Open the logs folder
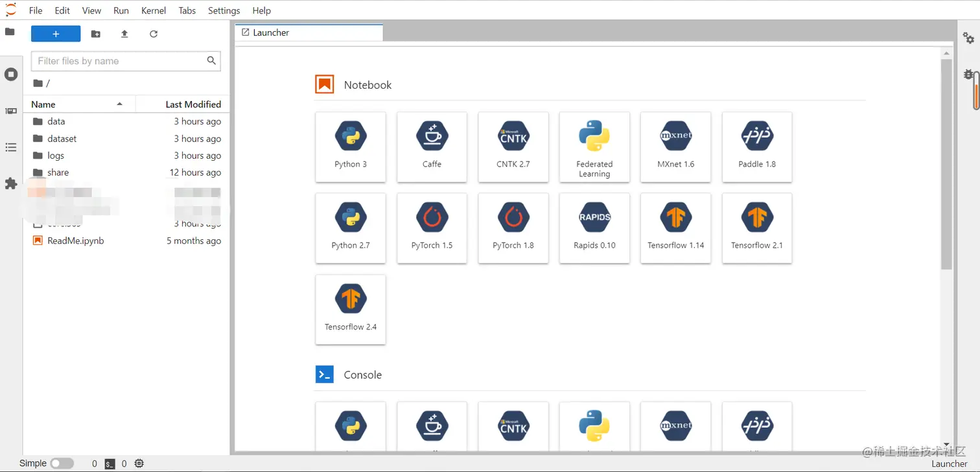The width and height of the screenshot is (980, 472). 126,156
